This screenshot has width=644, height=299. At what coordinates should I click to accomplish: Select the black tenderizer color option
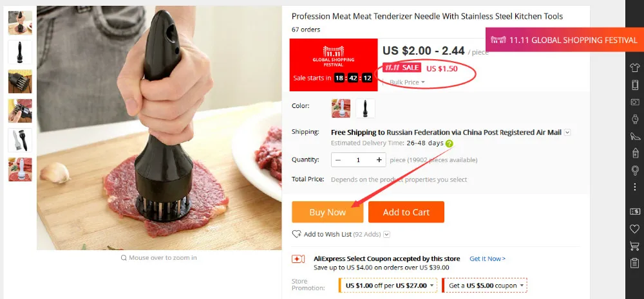point(365,108)
